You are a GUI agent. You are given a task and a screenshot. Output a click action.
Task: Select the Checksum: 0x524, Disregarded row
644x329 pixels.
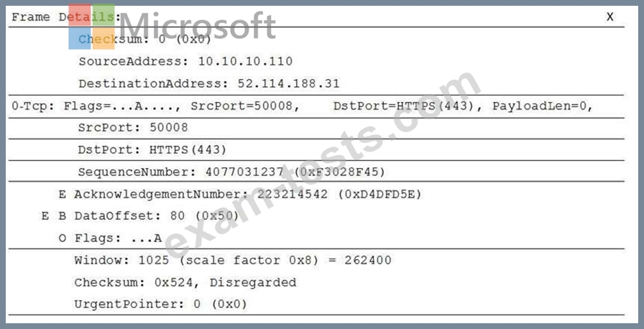[185, 282]
